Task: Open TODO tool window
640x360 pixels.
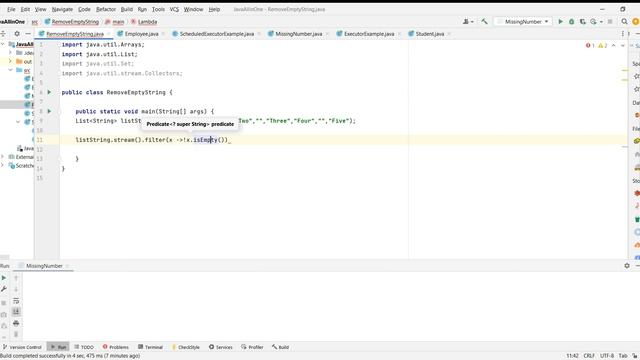Action: point(84,347)
